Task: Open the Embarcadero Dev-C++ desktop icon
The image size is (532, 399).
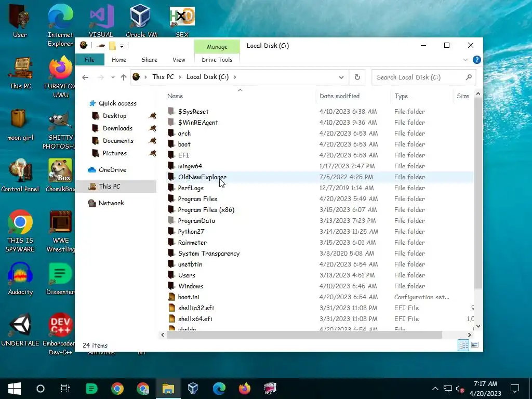Action: [x=60, y=334]
